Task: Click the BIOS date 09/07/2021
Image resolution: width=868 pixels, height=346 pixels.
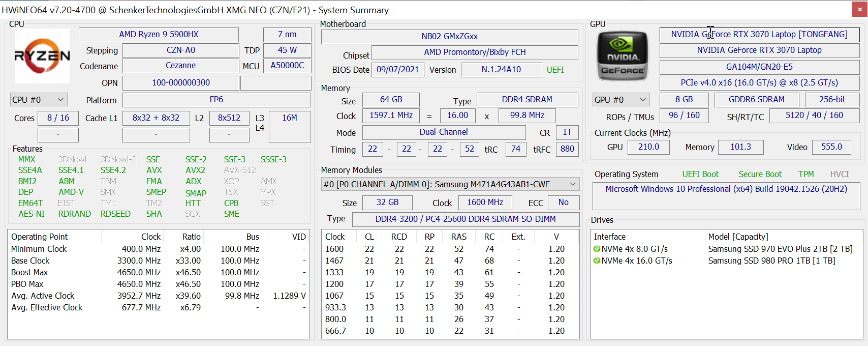Action: 398,70
